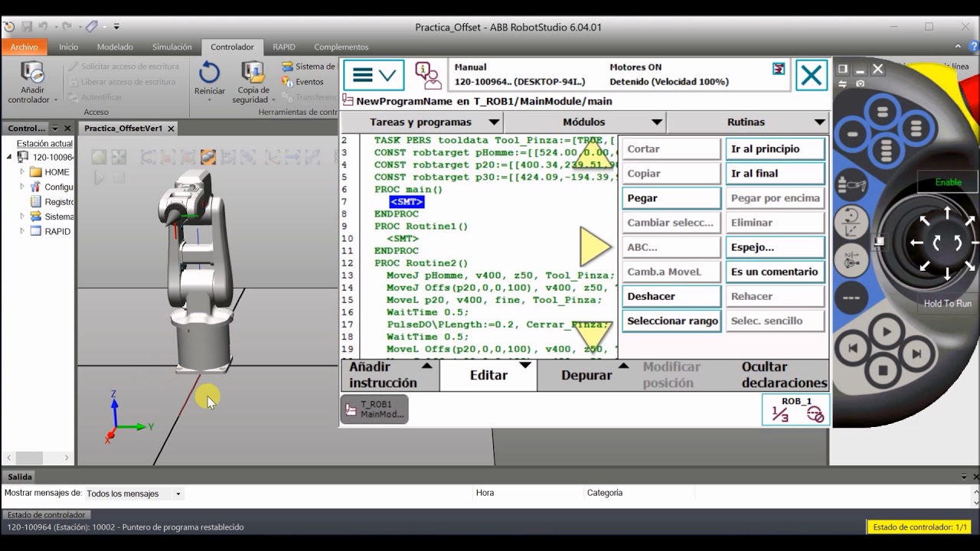Image resolution: width=980 pixels, height=551 pixels.
Task: Click the Pegar button
Action: tap(671, 198)
